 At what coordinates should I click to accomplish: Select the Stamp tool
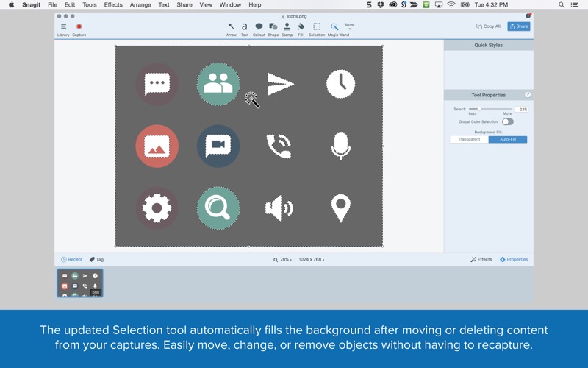(287, 28)
